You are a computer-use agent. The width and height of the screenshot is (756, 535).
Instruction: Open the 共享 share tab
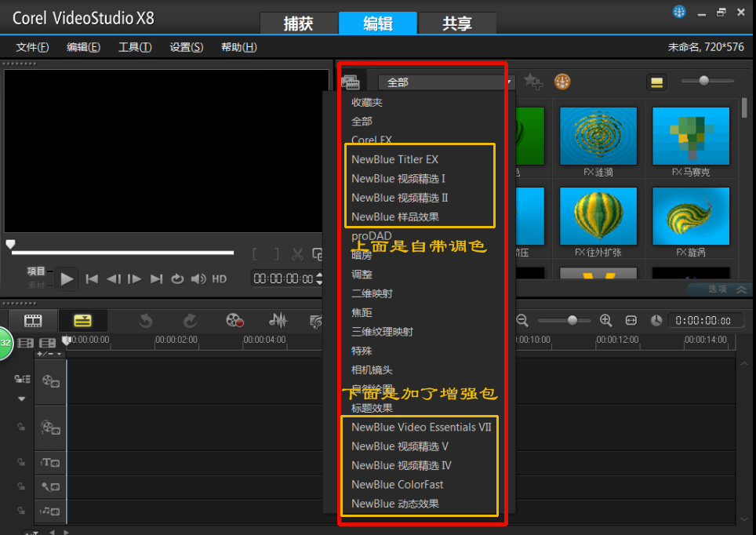pos(457,24)
